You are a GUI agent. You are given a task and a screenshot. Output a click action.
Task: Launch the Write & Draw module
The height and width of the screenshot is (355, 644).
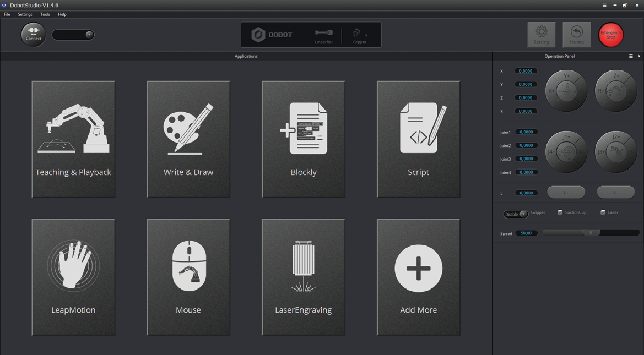click(x=188, y=139)
